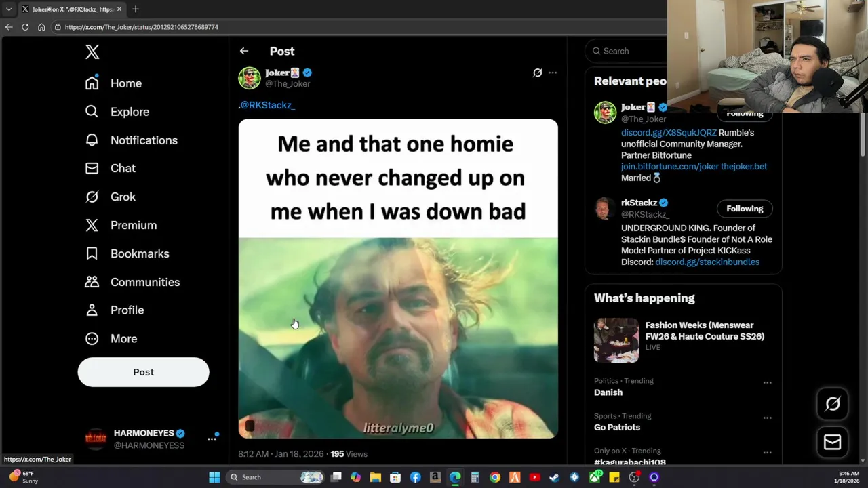868x488 pixels.
Task: Open Joker's profile avatar on the post
Action: point(250,78)
